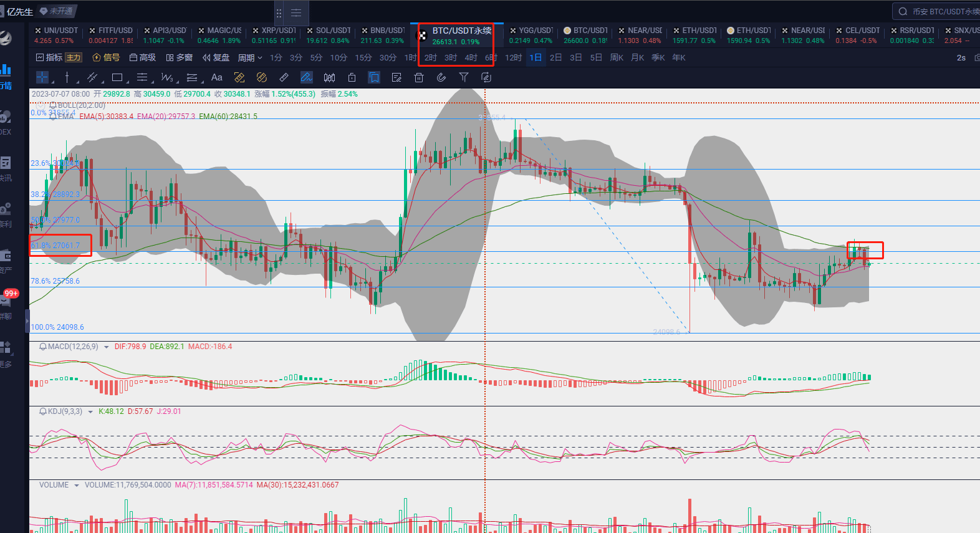Viewport: 980px width, 533px height.
Task: Open the Fibonacci retracement lines tool
Action: [x=142, y=77]
